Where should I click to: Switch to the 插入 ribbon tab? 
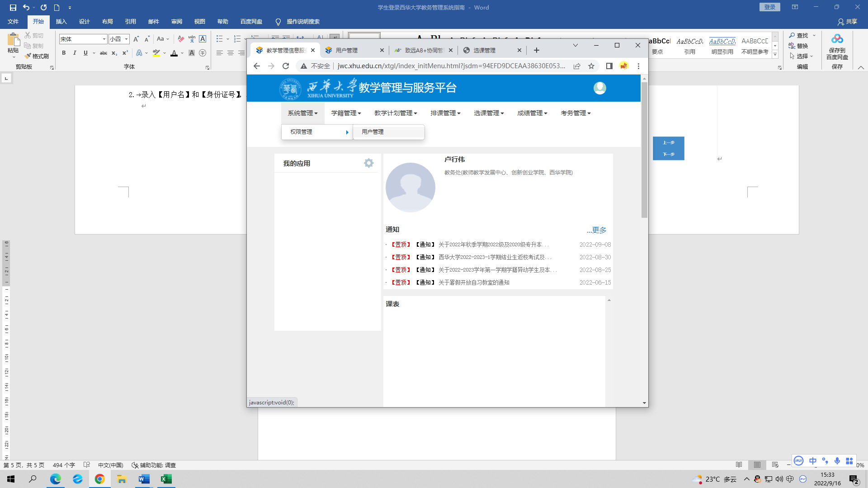[61, 22]
